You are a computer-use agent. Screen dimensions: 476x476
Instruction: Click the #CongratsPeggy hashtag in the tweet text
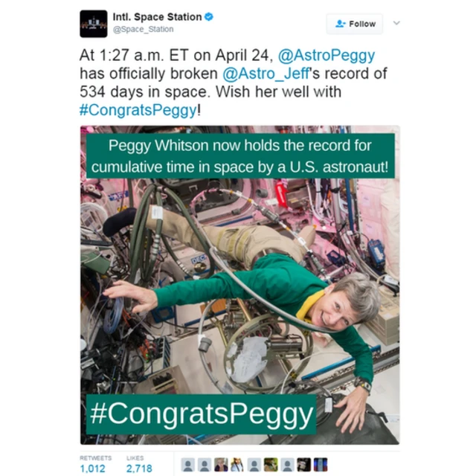tap(138, 110)
